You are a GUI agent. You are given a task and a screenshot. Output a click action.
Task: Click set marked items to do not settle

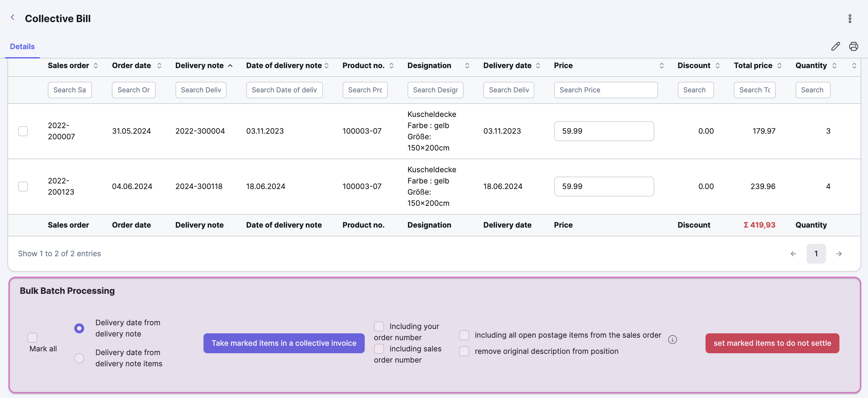click(x=772, y=343)
